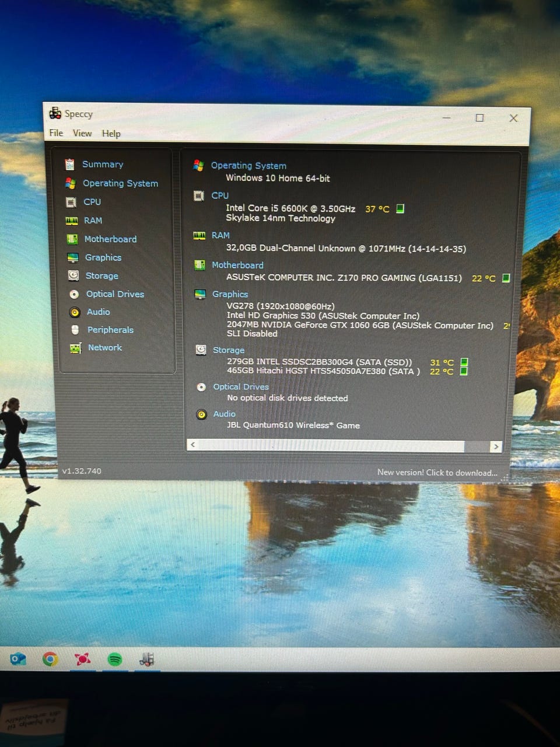This screenshot has width=560, height=747.
Task: Click the Peripherals mouse icon in sidebar
Action: click(x=75, y=330)
